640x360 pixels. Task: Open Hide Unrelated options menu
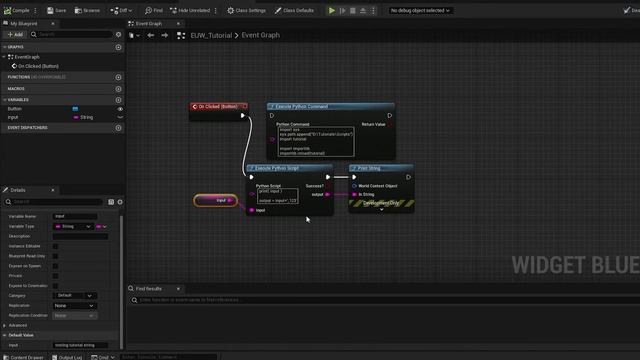(216, 10)
